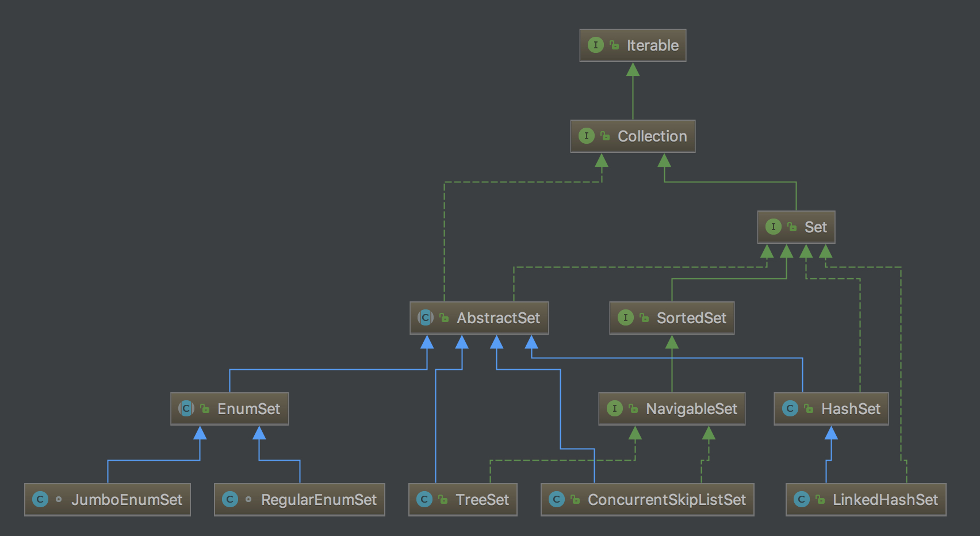Click the class icon on TreeSet node
Screen dimensions: 980x536
(424, 499)
